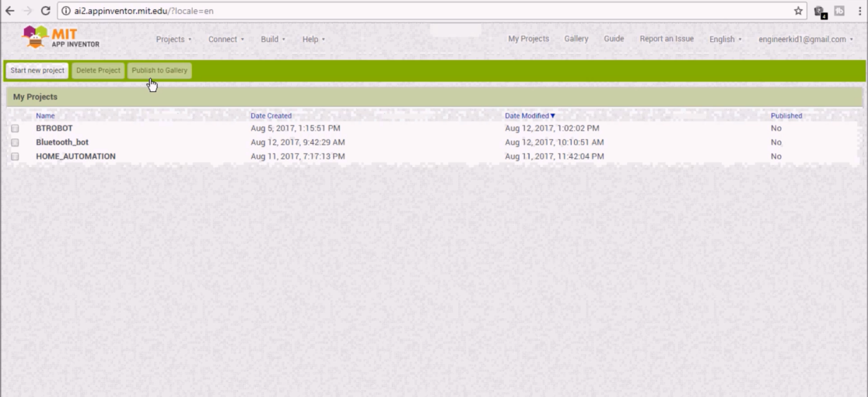The width and height of the screenshot is (868, 397).
Task: Click the Start new project button
Action: [x=37, y=70]
